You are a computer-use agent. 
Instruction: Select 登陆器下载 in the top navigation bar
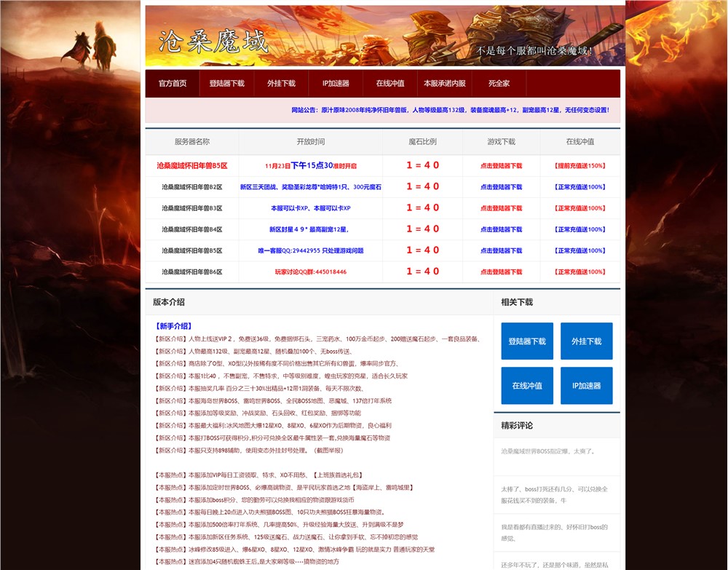(226, 84)
